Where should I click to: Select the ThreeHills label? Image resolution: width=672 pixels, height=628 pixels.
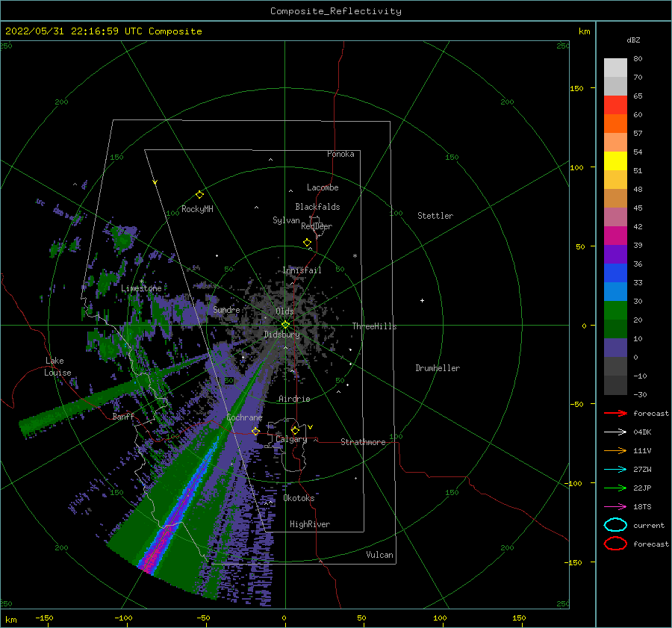click(375, 326)
